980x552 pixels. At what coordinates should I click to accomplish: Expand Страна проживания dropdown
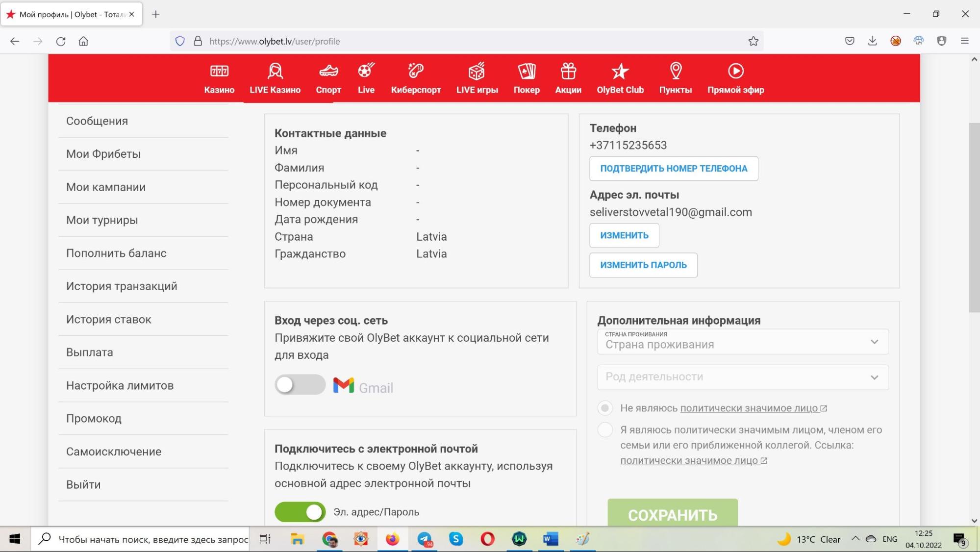point(743,342)
